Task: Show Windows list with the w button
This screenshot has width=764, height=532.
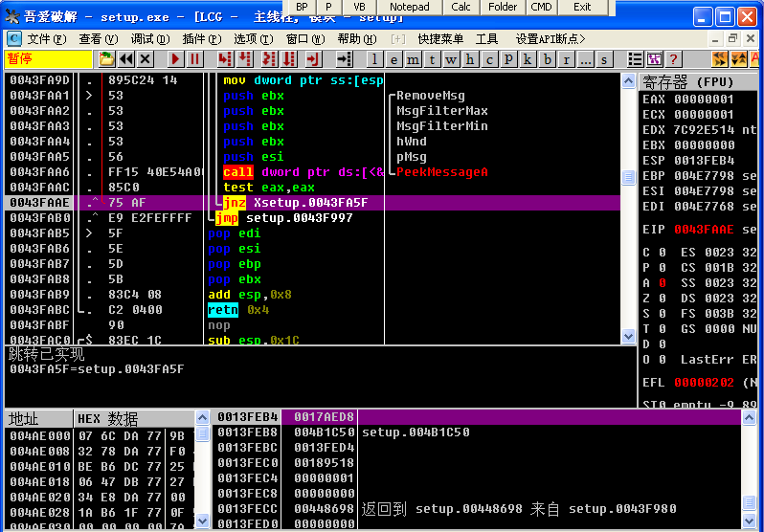Action: [x=451, y=59]
